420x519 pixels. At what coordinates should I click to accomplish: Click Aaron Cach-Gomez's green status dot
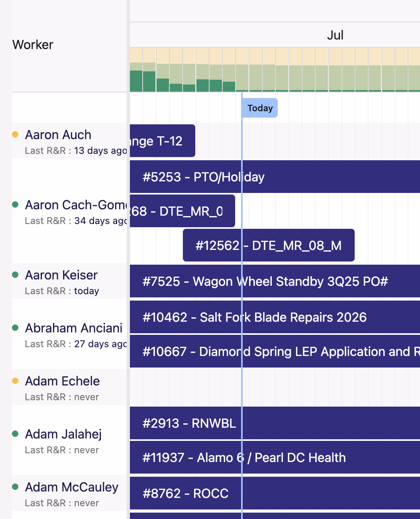click(15, 205)
